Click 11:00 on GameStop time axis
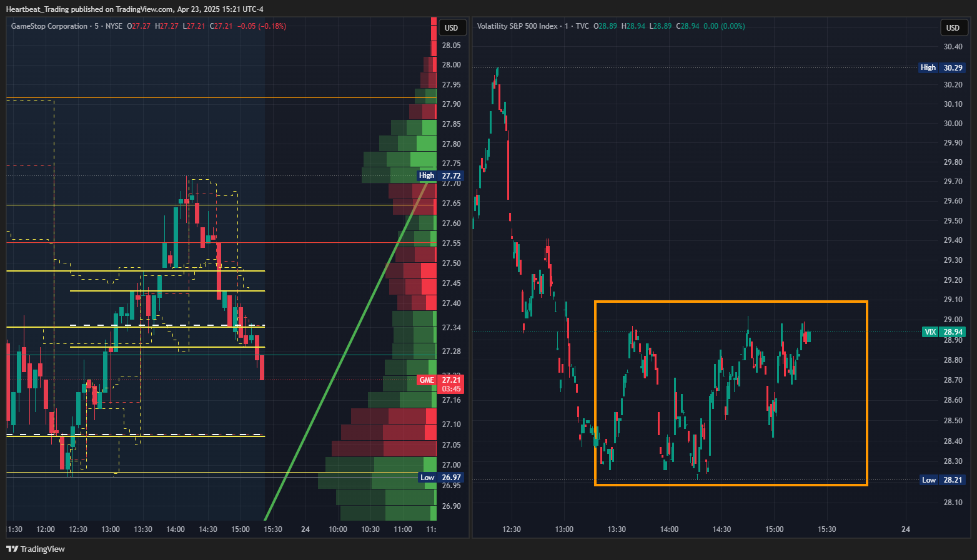 [403, 529]
